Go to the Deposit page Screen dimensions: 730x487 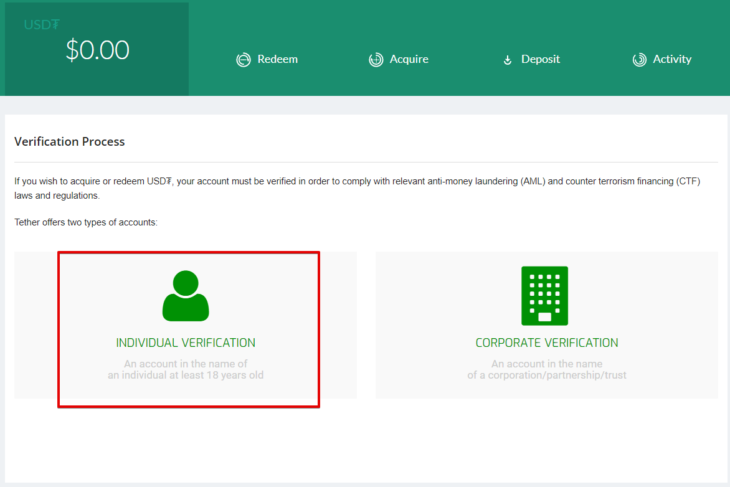tap(531, 60)
